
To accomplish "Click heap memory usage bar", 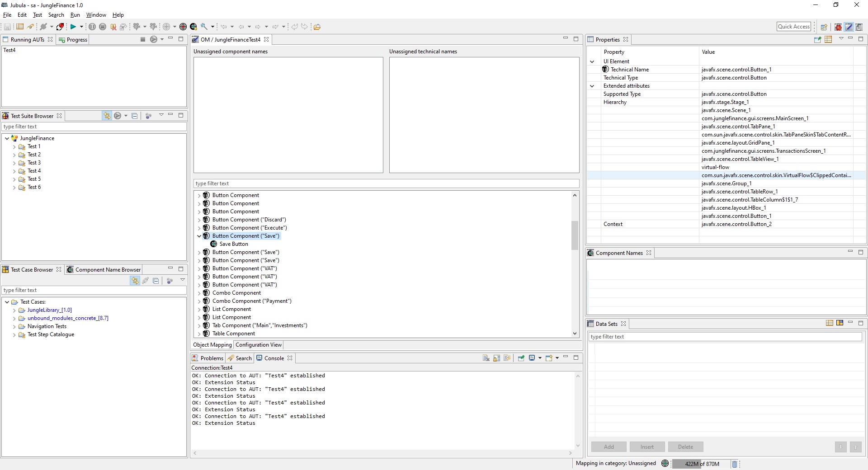I will (701, 464).
